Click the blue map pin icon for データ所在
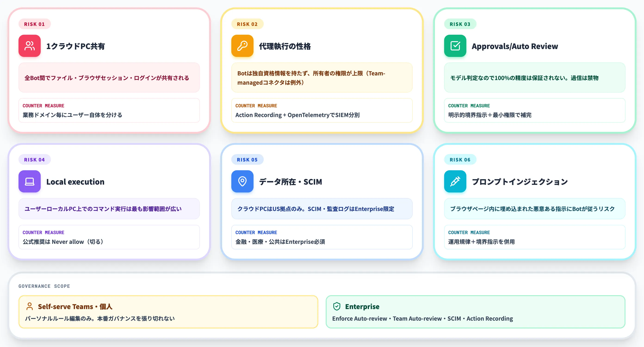The image size is (644, 347). pos(242,181)
